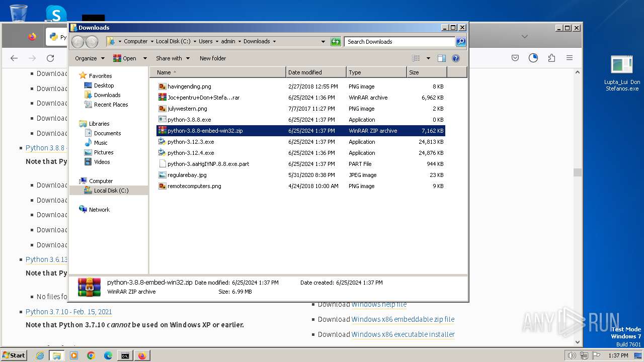Select Recent Places under Favorites
The image size is (644, 362).
coord(111,105)
